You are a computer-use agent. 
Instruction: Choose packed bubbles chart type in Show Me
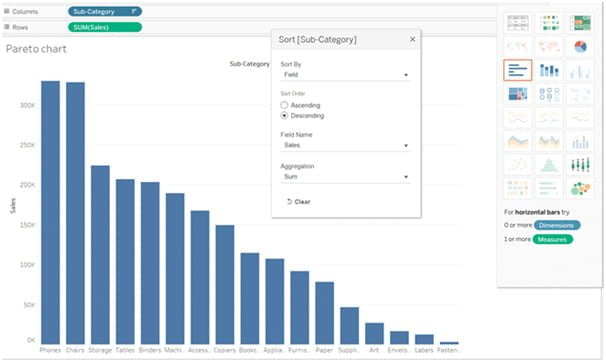(580, 189)
